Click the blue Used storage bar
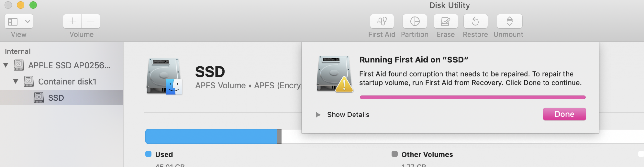The image size is (644, 167). tap(211, 136)
